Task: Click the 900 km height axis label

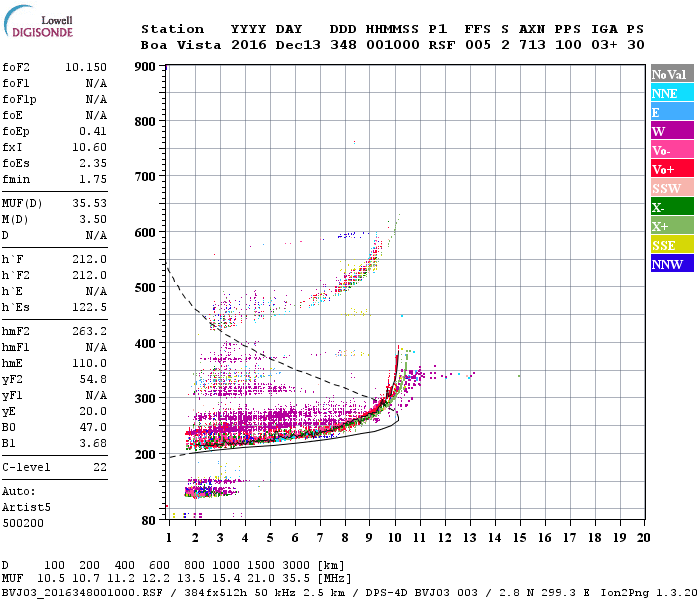Action: tap(145, 67)
